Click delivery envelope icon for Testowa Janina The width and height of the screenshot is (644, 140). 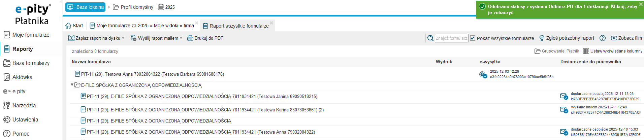click(564, 97)
